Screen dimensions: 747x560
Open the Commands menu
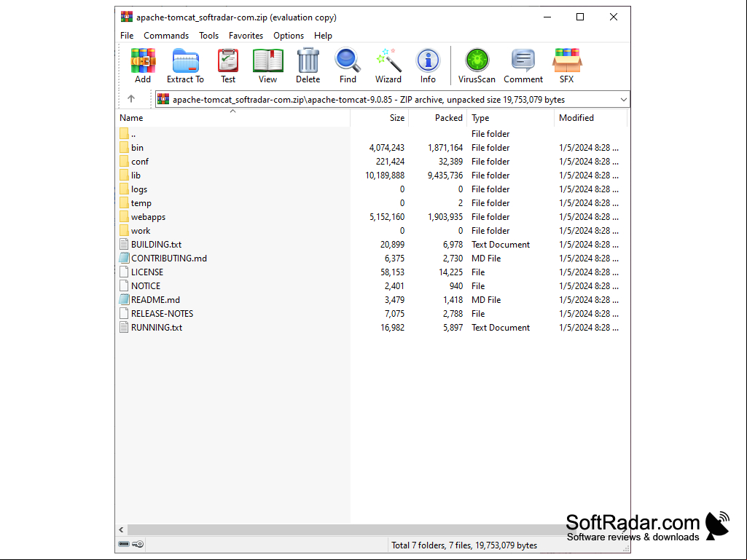click(x=166, y=36)
